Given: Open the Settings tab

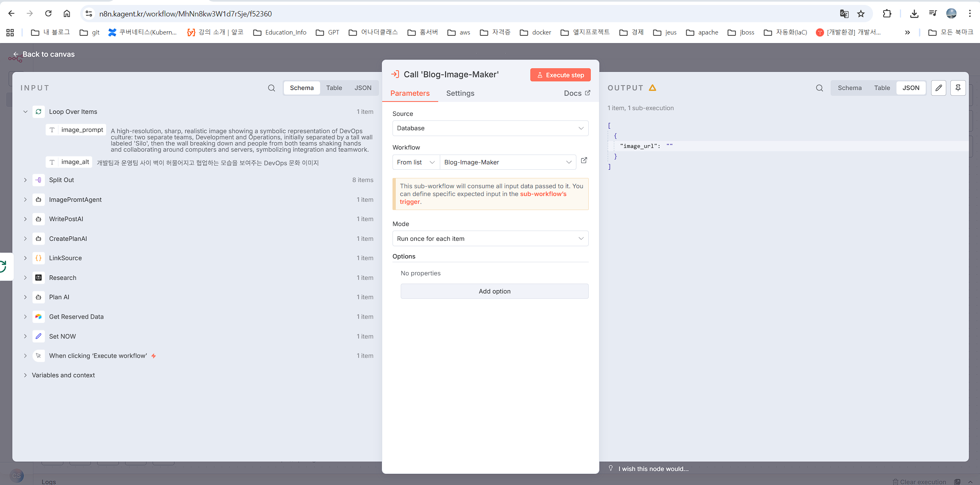Looking at the screenshot, I should (460, 93).
